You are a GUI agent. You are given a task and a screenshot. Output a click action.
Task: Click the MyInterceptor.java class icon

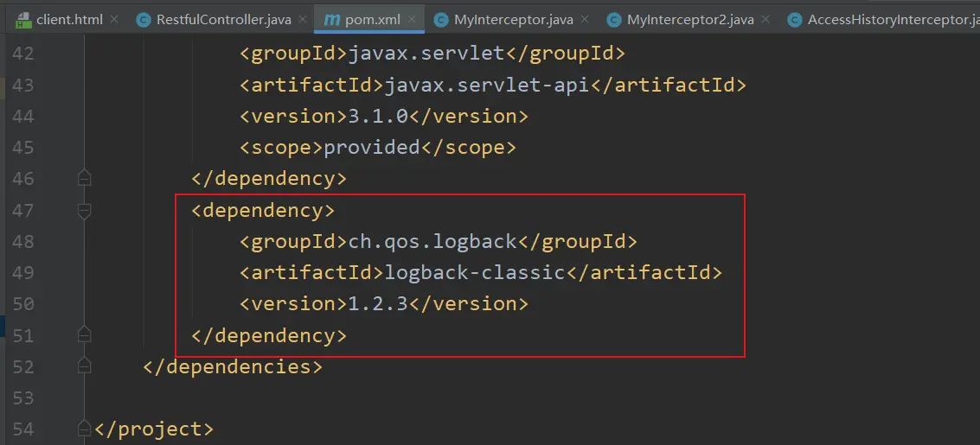pyautogui.click(x=441, y=20)
